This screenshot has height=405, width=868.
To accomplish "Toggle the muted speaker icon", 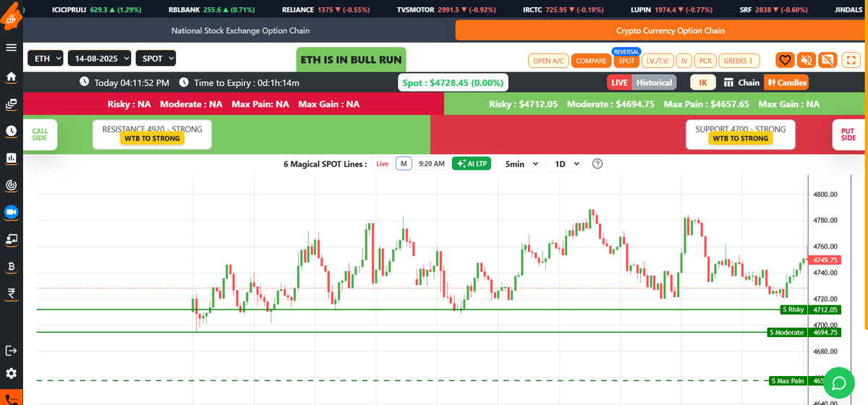I will pyautogui.click(x=807, y=60).
